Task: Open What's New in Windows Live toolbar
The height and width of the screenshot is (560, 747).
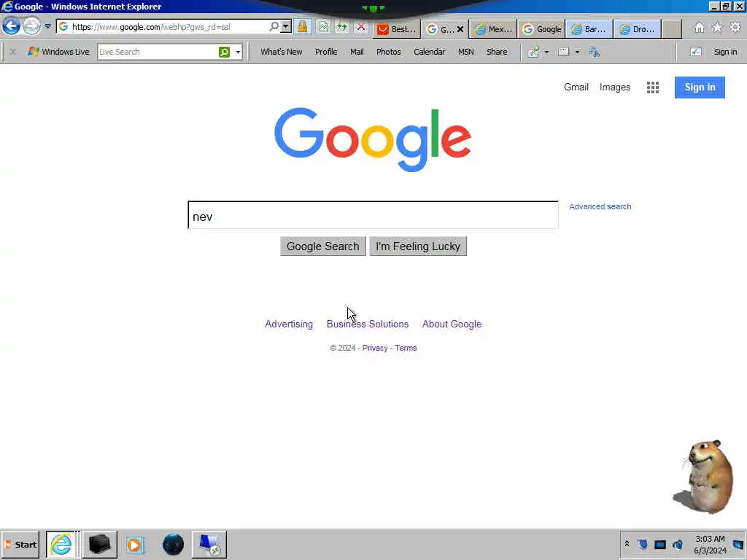Action: pos(281,52)
